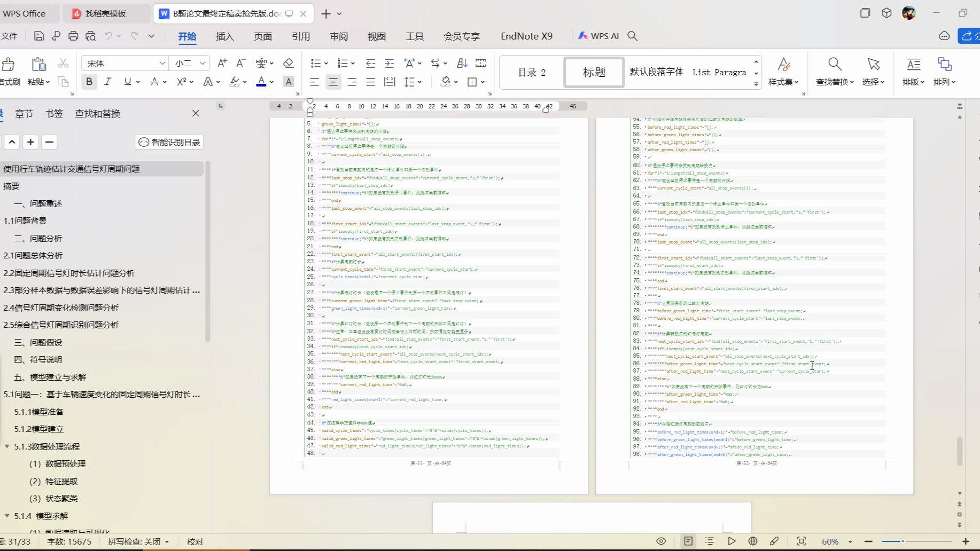Screen dimensions: 980x551
Task: Click the Print icon in quick toolbar
Action: click(x=73, y=36)
